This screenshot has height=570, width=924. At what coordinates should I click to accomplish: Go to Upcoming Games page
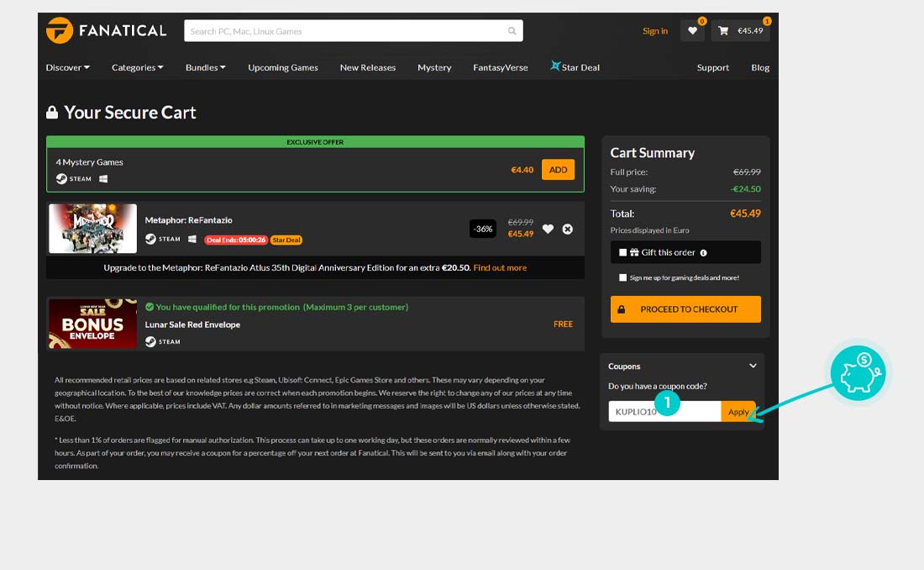click(282, 67)
